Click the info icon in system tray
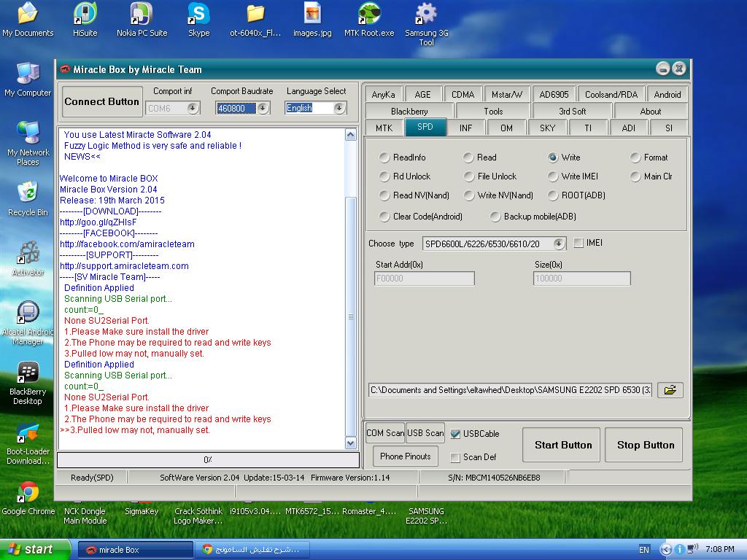The width and height of the screenshot is (747, 560). point(679,550)
